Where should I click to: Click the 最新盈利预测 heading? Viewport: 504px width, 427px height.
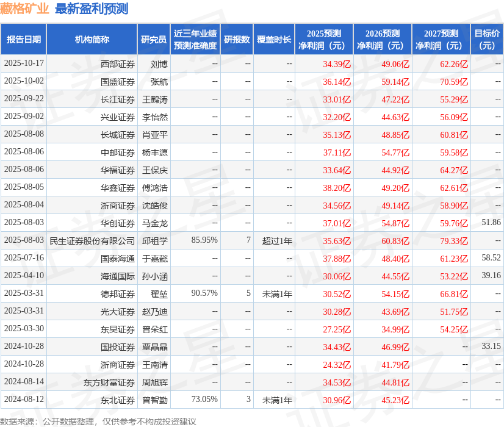click(92, 9)
